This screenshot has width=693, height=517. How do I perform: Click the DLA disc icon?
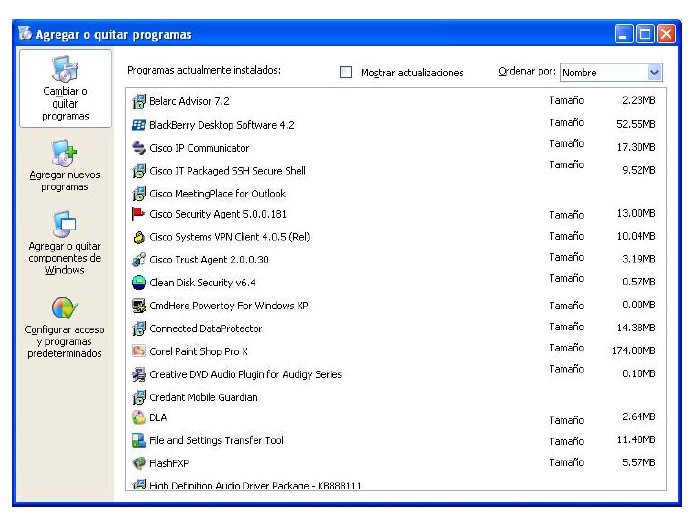coord(139,418)
